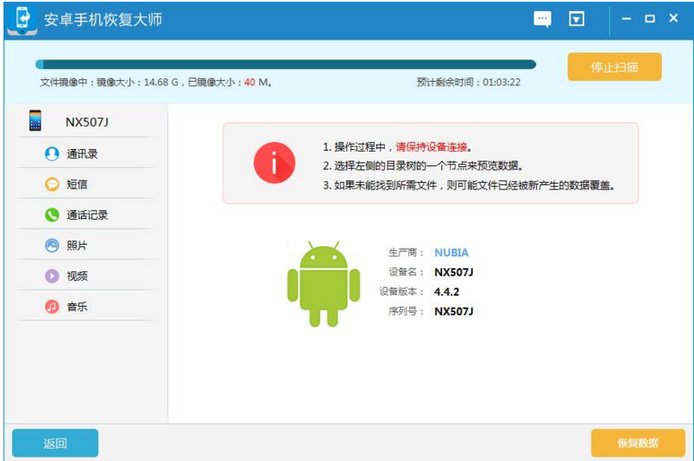
Task: Show 通话记录 call log entries
Action: click(86, 215)
